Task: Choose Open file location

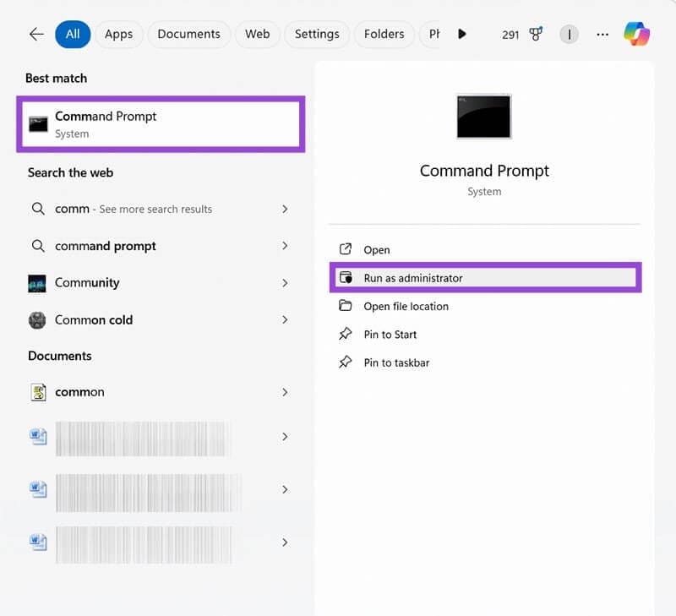Action: click(485, 306)
